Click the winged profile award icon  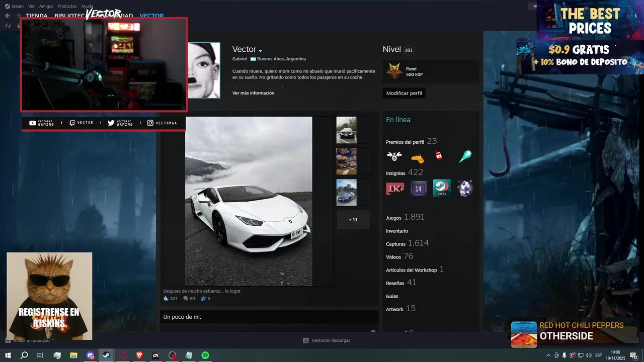(394, 156)
